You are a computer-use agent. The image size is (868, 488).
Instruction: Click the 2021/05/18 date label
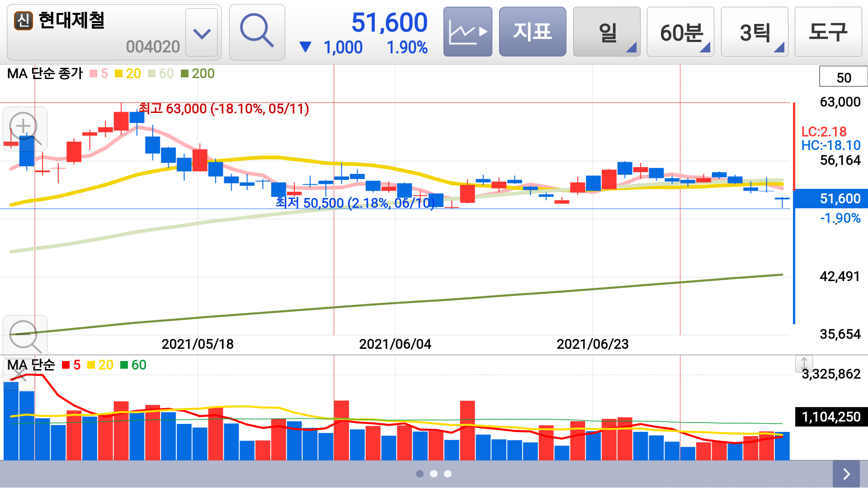tap(198, 344)
